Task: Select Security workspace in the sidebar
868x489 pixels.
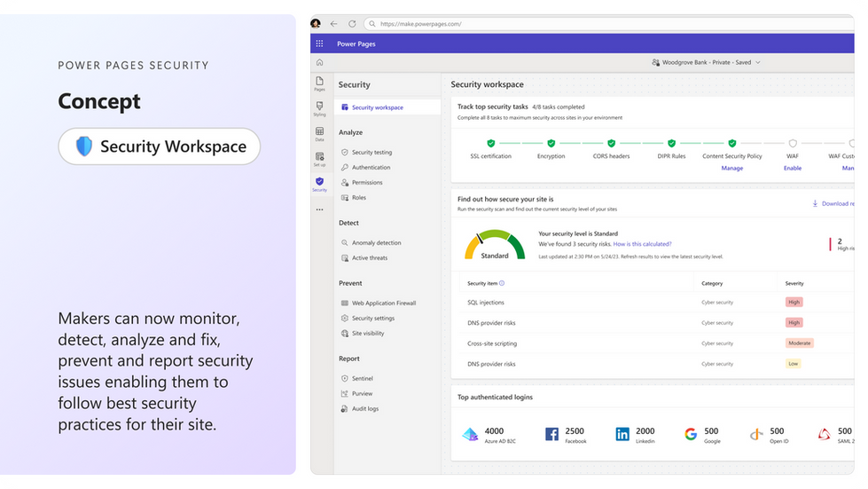Action: [x=387, y=107]
